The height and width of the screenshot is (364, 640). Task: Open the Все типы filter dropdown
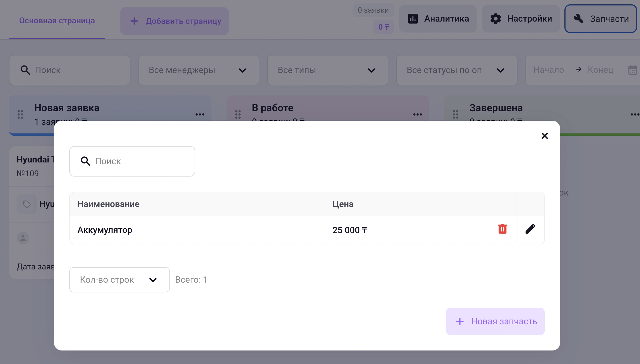coord(327,70)
